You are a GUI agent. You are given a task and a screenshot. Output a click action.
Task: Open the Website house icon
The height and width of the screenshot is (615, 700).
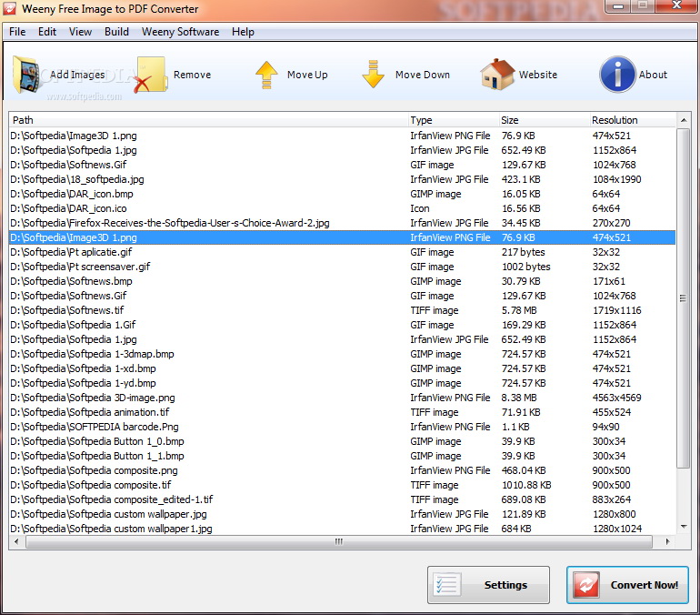click(x=497, y=74)
